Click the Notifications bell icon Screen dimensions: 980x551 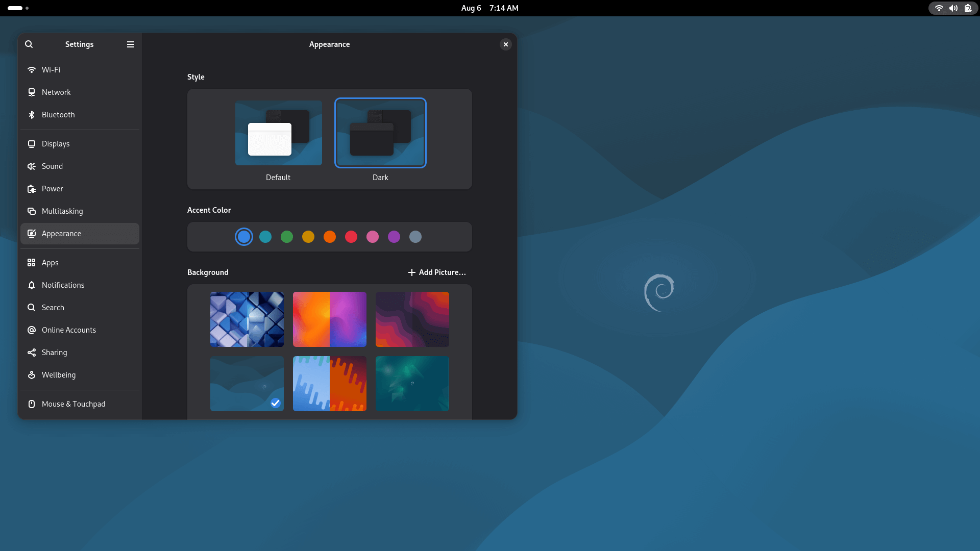32,285
